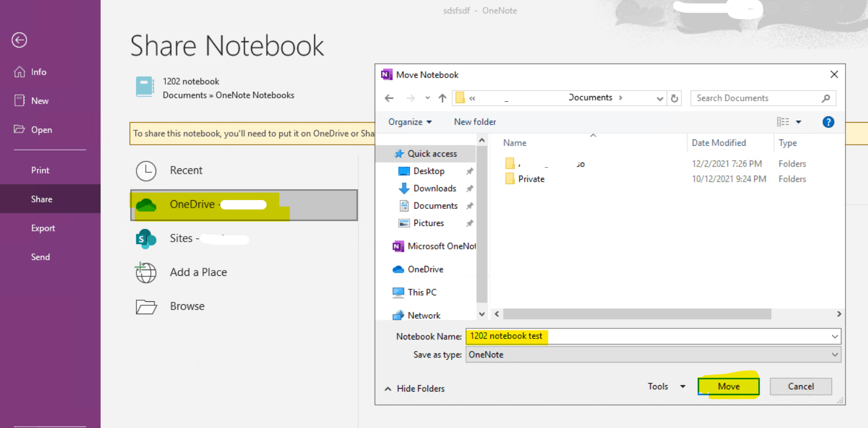Select Desktop in navigation pane

[429, 171]
